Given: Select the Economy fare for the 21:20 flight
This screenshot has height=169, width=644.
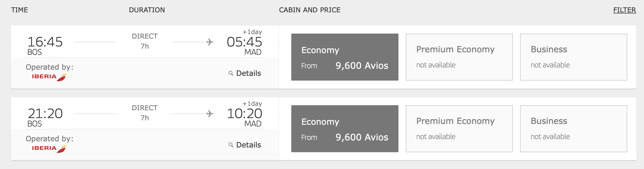Looking at the screenshot, I should pos(344,129).
